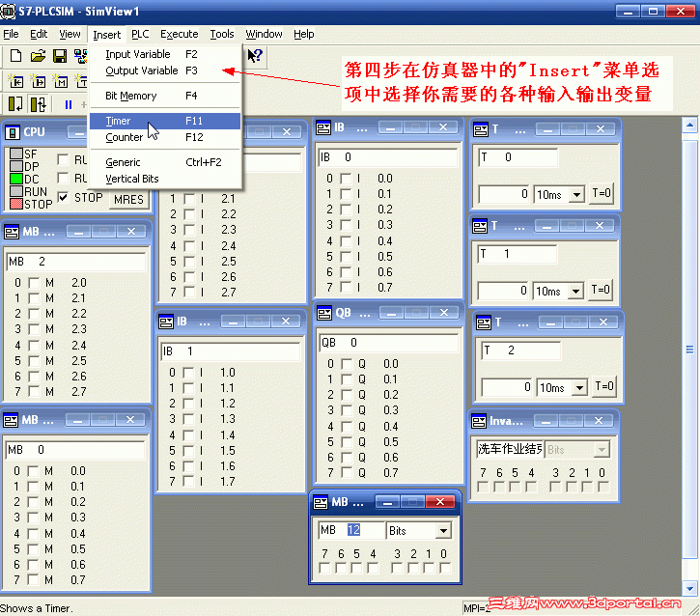Click the scroll-up arrow of main scrollbar
The image size is (700, 616).
coord(689,125)
